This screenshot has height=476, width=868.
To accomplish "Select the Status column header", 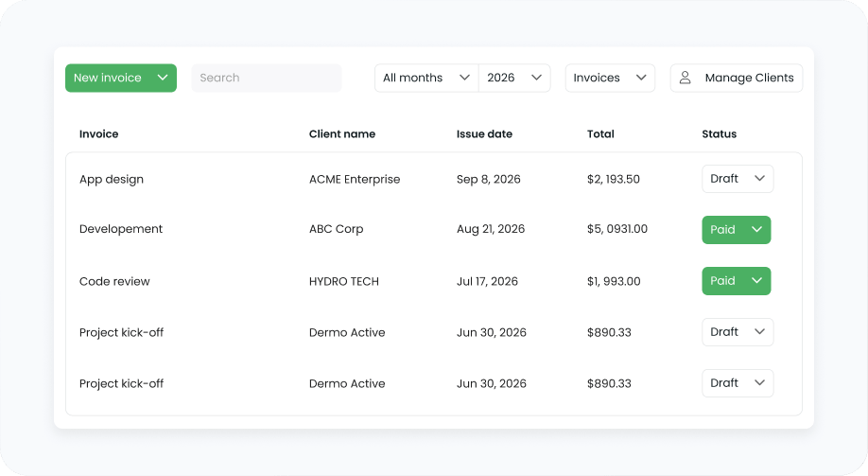I will [720, 134].
